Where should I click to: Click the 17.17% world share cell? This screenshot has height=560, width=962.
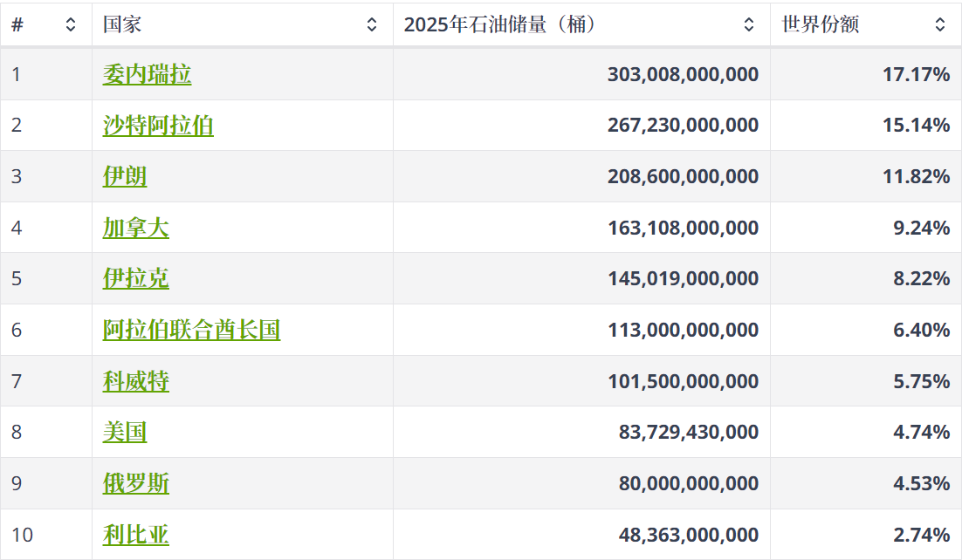click(916, 75)
